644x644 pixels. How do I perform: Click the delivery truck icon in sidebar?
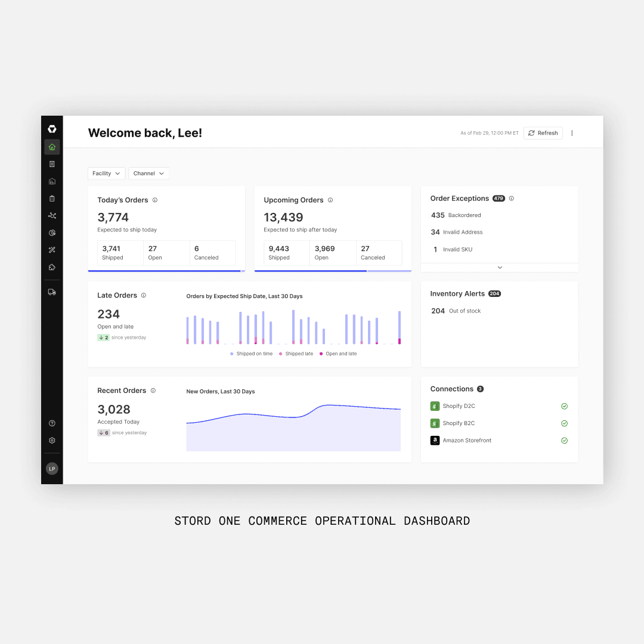point(52,292)
